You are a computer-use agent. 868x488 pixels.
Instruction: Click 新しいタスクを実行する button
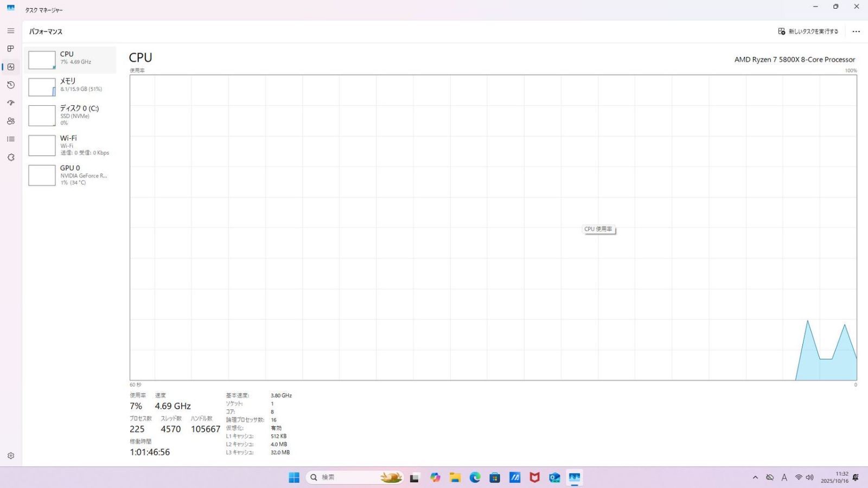(808, 31)
